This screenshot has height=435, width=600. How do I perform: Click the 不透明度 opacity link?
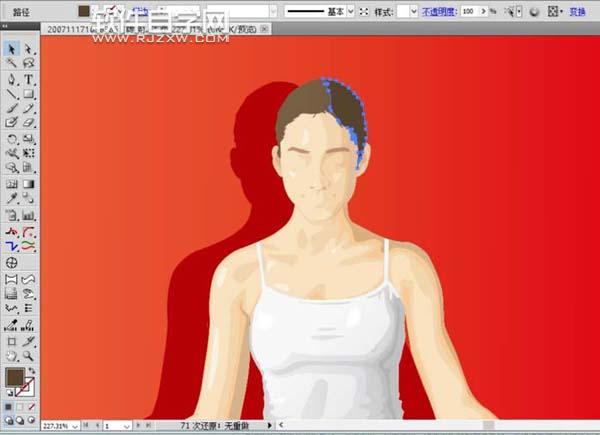[x=441, y=11]
